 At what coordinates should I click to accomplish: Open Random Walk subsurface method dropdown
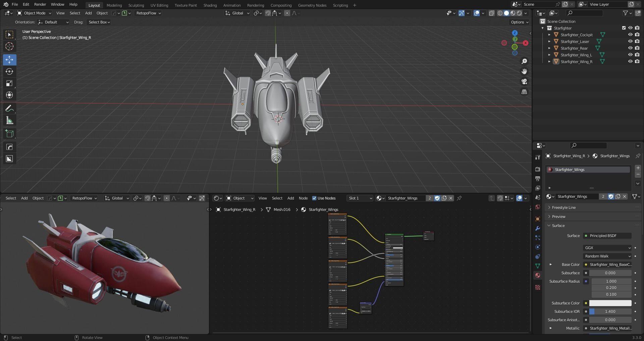(x=607, y=256)
